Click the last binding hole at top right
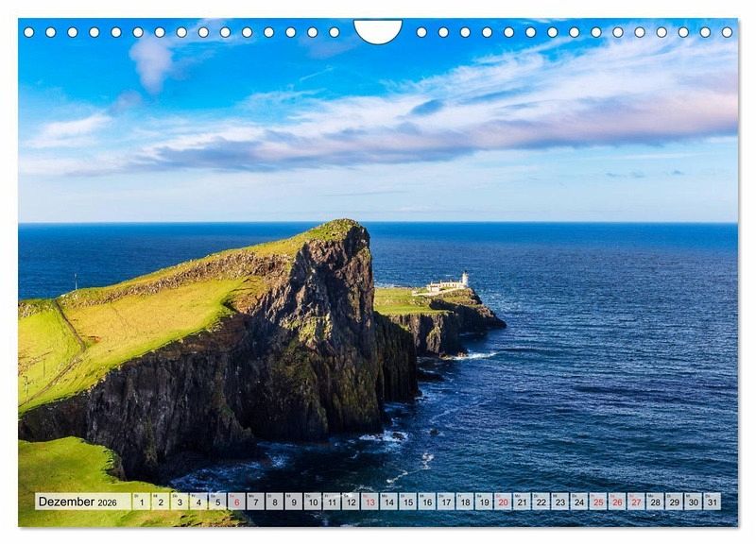 pos(728,32)
